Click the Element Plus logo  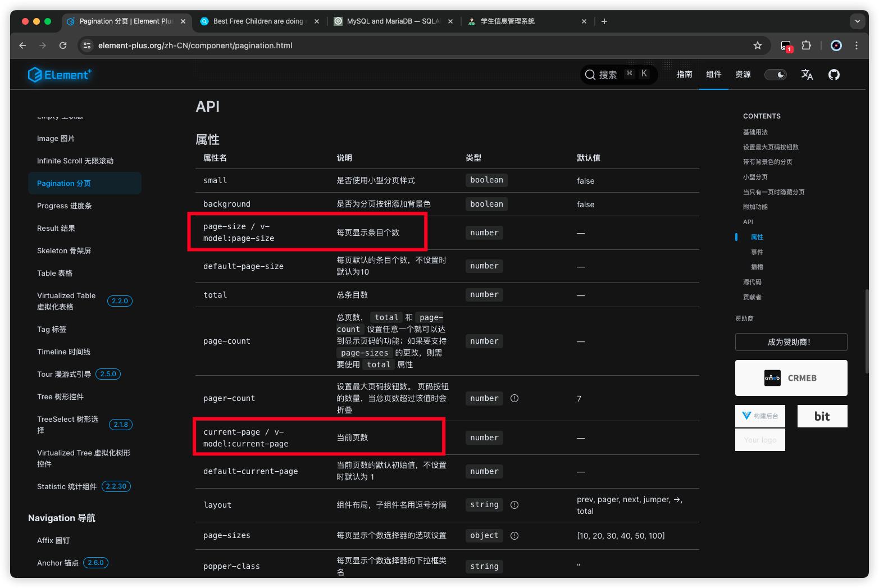60,74
